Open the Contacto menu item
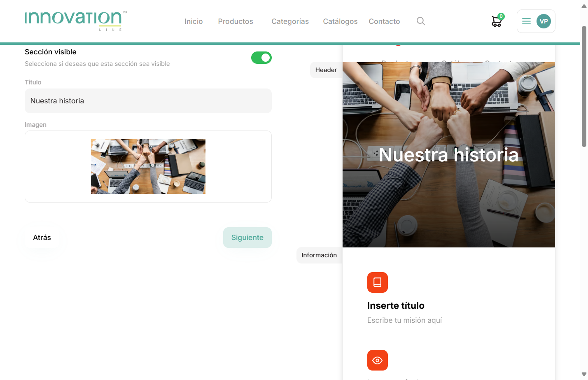Viewport: 588px width, 380px height. pos(384,21)
